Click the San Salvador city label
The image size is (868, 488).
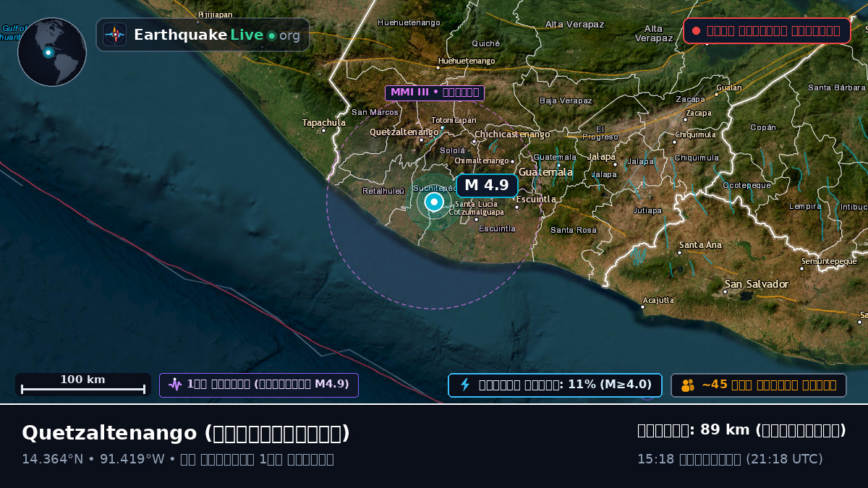click(757, 284)
